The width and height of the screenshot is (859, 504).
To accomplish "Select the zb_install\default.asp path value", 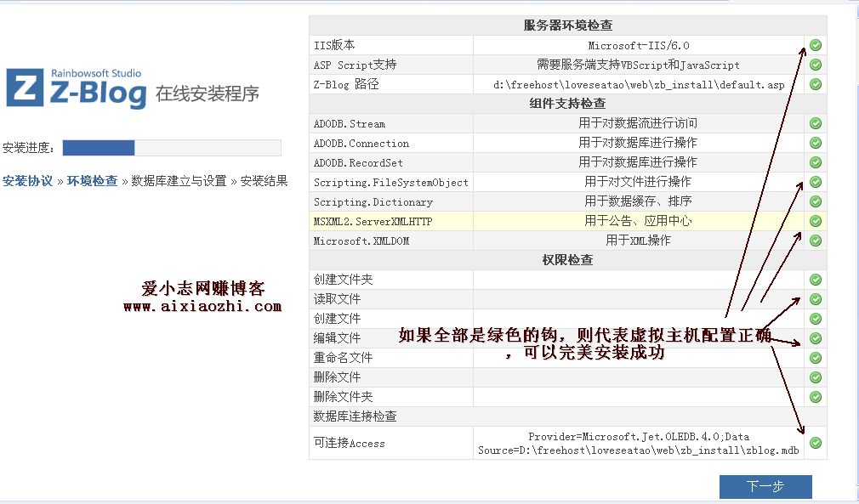I will click(x=639, y=85).
